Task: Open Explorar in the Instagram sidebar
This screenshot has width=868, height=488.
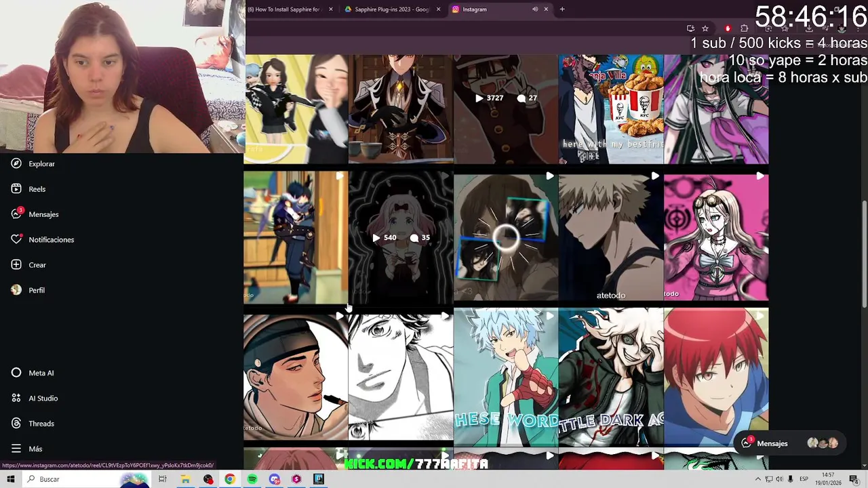Action: [34, 163]
